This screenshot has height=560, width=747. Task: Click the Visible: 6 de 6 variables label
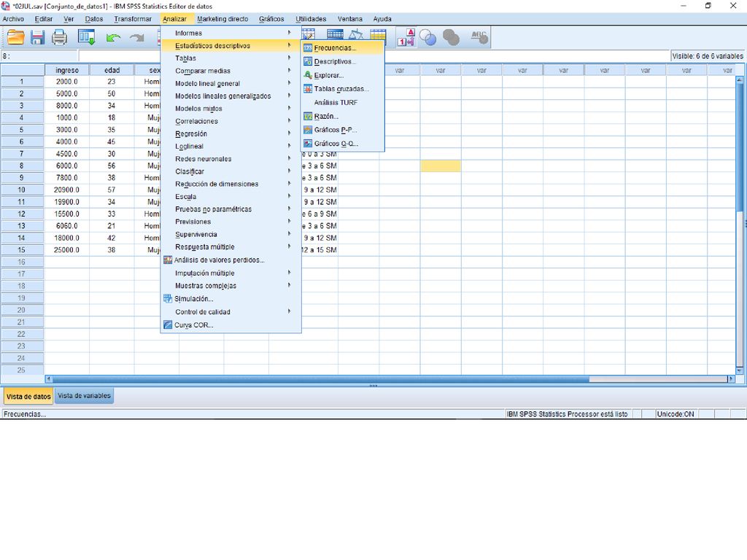[x=708, y=56]
